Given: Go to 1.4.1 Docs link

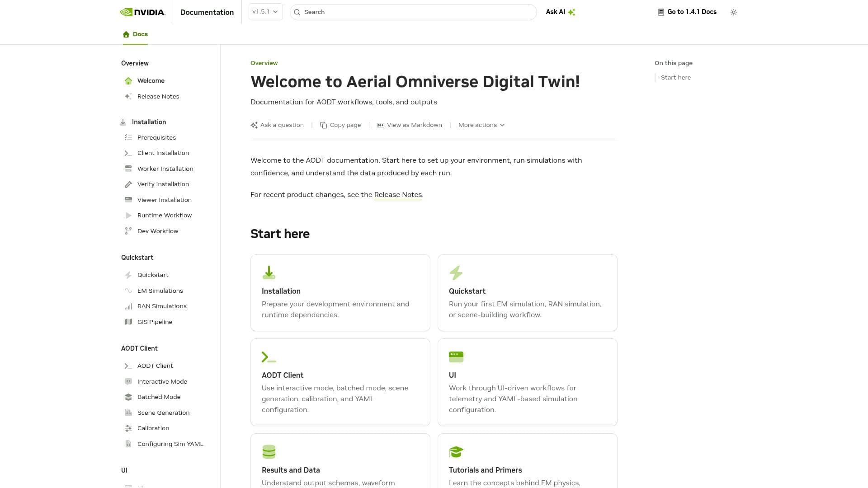Looking at the screenshot, I should point(687,12).
